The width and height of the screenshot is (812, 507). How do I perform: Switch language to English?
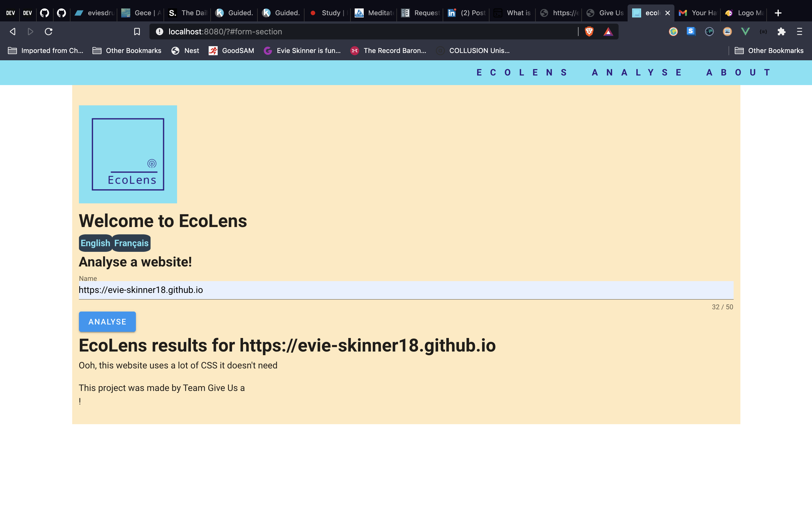point(95,243)
